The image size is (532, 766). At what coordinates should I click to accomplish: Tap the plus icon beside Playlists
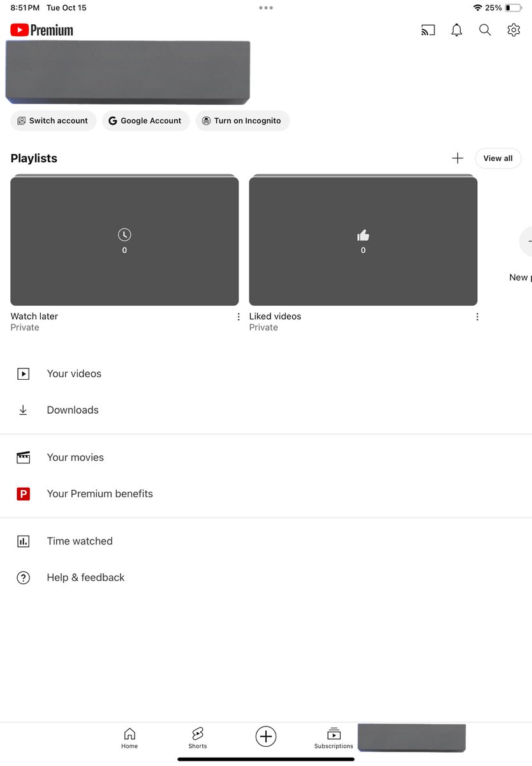(x=457, y=158)
